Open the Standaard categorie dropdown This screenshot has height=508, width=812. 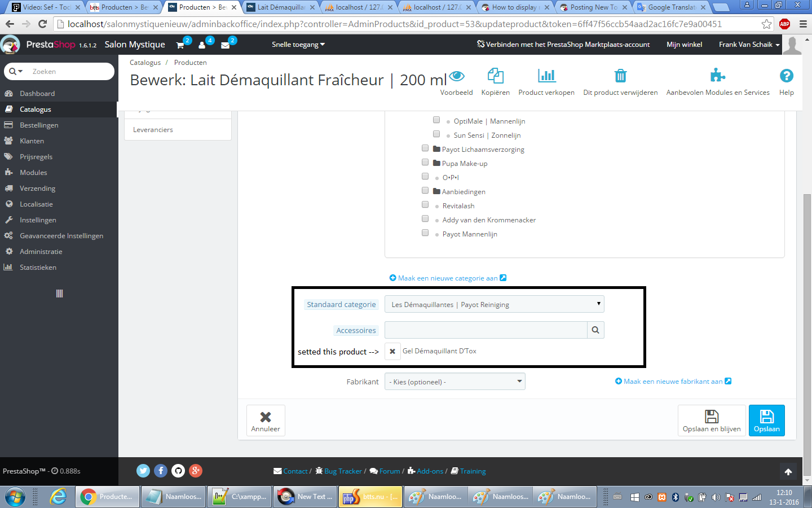pyautogui.click(x=495, y=304)
